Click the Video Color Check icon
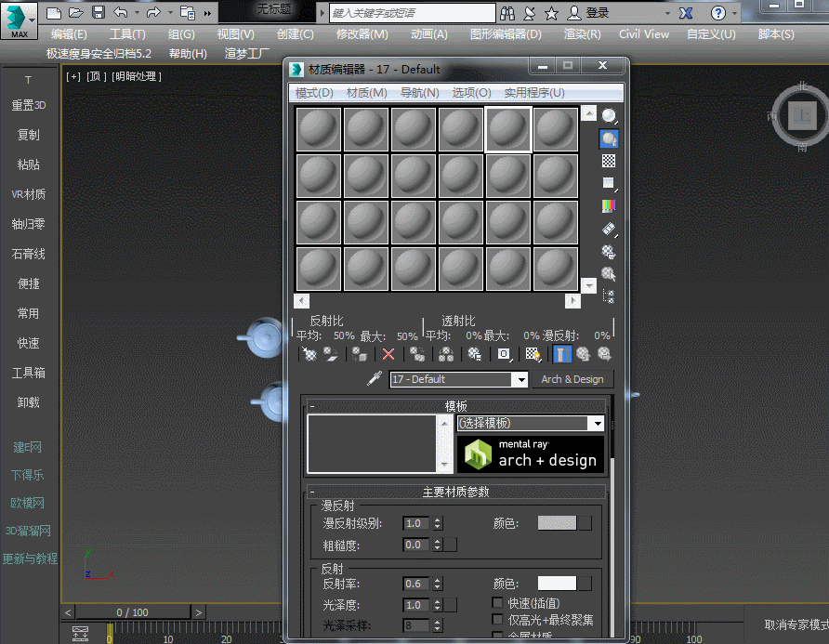This screenshot has height=644, width=829. (609, 206)
